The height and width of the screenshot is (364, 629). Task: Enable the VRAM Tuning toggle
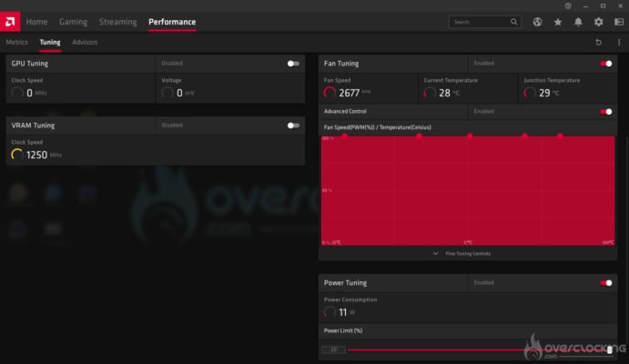pos(293,126)
